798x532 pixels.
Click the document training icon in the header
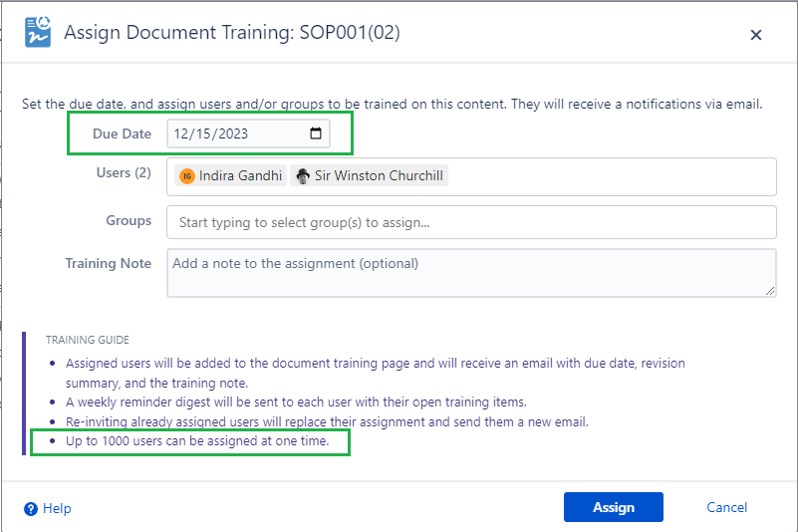38,33
